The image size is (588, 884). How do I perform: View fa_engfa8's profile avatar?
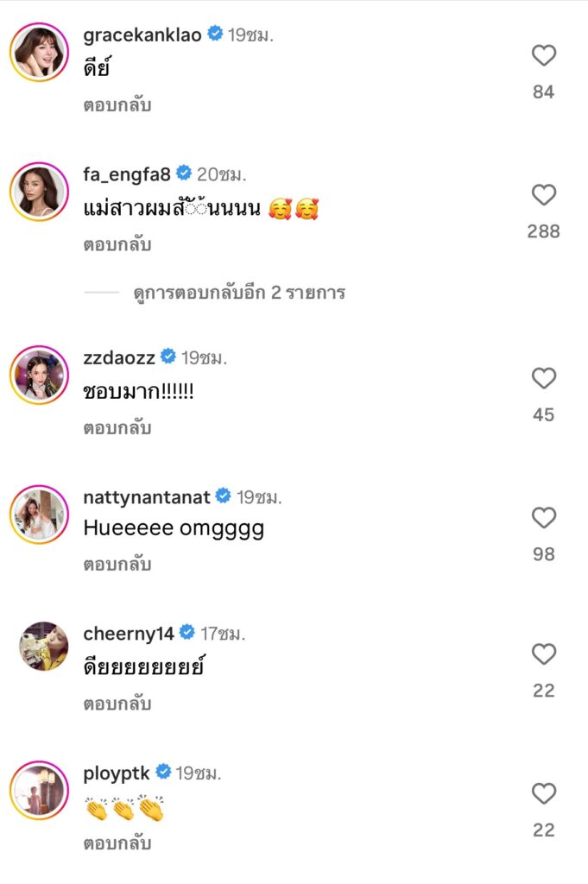(x=39, y=190)
